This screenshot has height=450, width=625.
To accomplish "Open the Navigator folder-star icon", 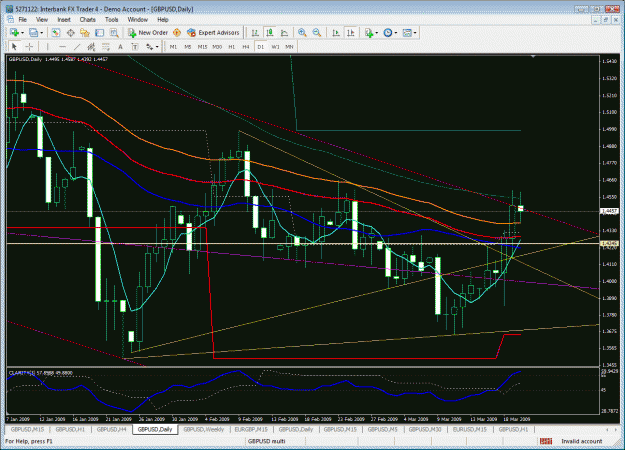I will pos(85,33).
